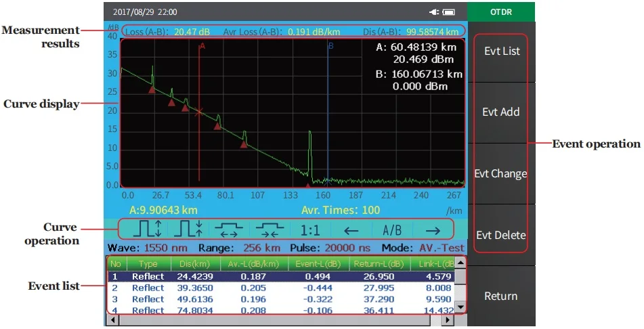Click the Range 256 km value
The width and height of the screenshot is (644, 329).
coord(261,248)
